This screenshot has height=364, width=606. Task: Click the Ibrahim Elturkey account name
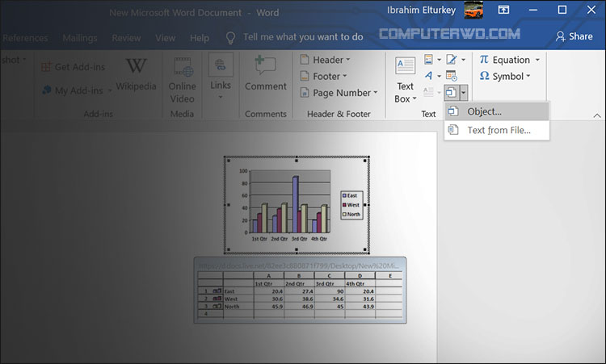tap(421, 10)
